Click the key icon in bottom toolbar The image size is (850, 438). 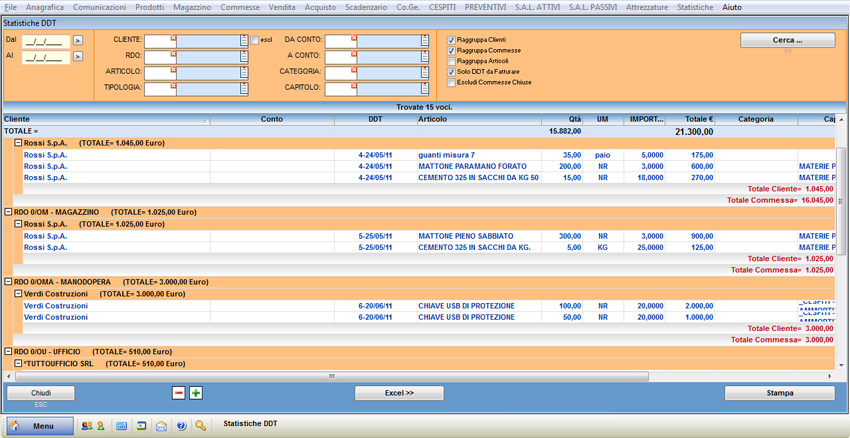click(201, 426)
